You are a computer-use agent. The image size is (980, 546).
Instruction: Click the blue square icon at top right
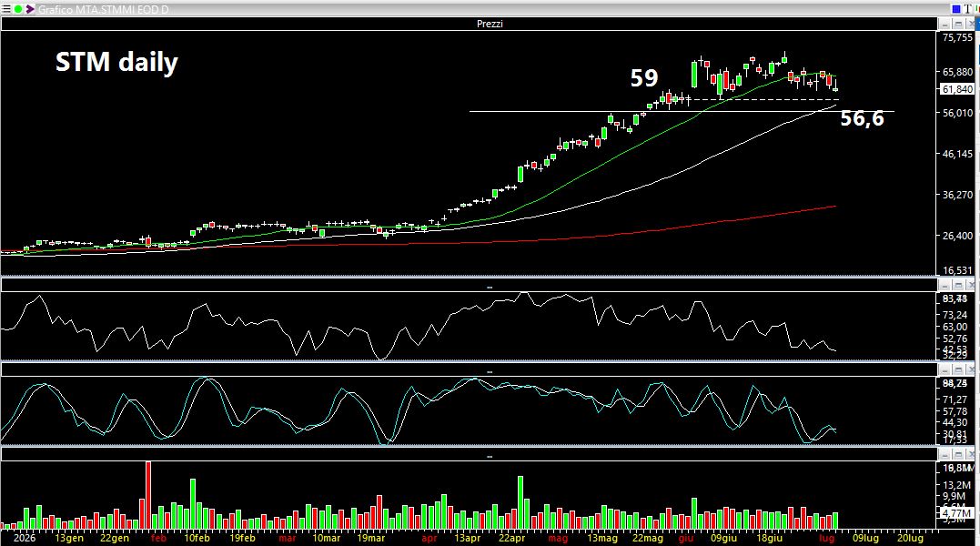click(956, 9)
